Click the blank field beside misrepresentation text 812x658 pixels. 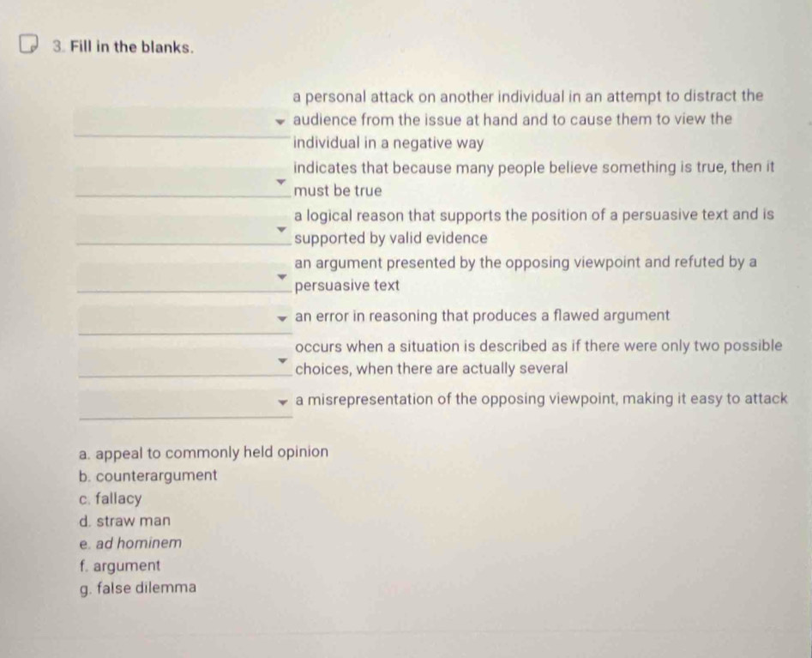[185, 402]
